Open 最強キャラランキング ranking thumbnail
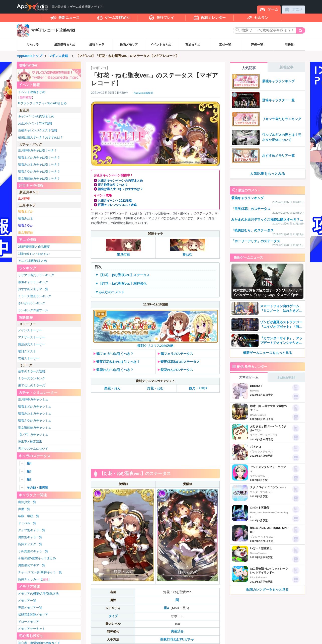The height and width of the screenshot is (644, 322). (x=246, y=81)
